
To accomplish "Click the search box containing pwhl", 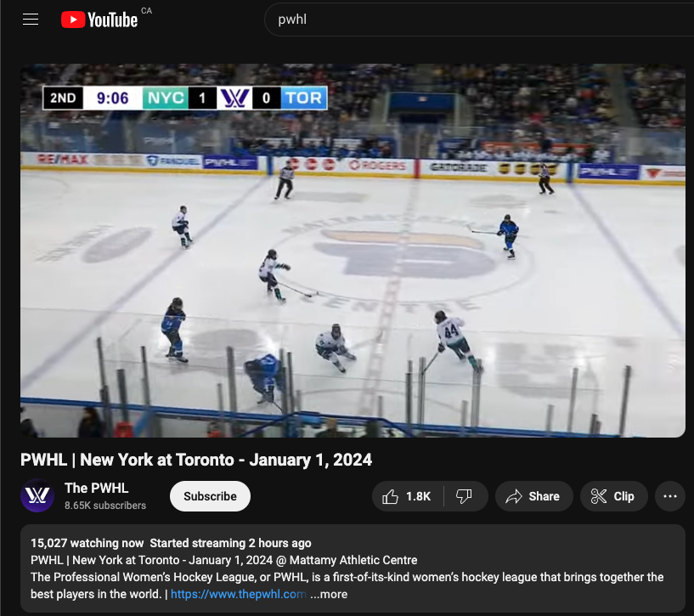I will [479, 20].
